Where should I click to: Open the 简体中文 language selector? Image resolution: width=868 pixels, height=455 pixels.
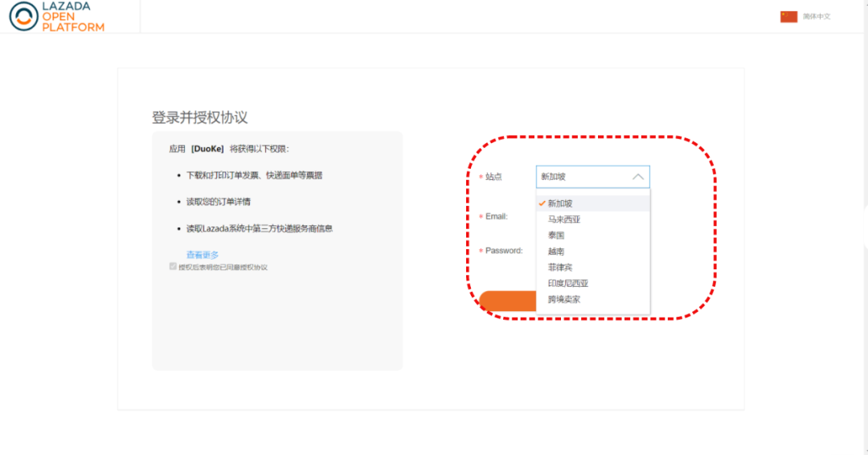pos(817,16)
